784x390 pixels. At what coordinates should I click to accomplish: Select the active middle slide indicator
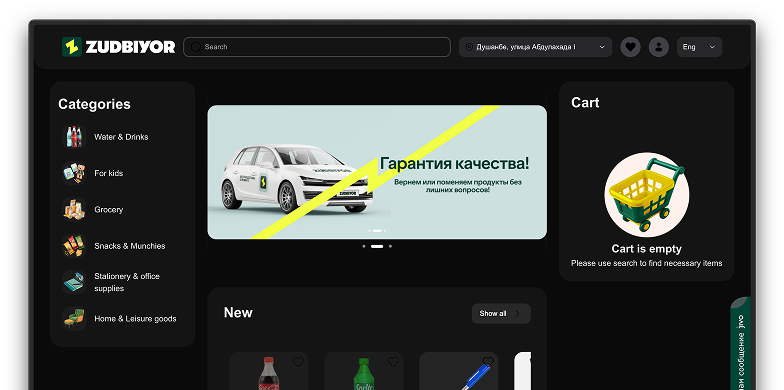[377, 246]
